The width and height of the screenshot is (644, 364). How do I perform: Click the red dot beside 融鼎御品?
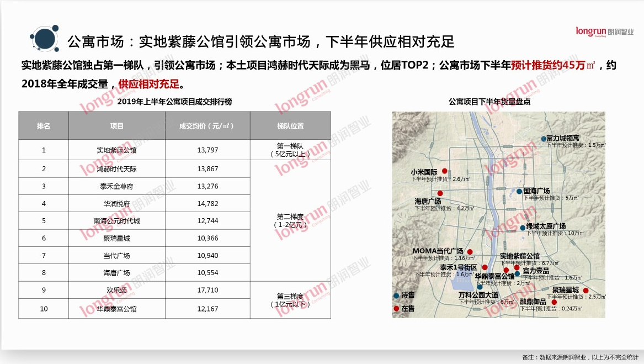[554, 302]
